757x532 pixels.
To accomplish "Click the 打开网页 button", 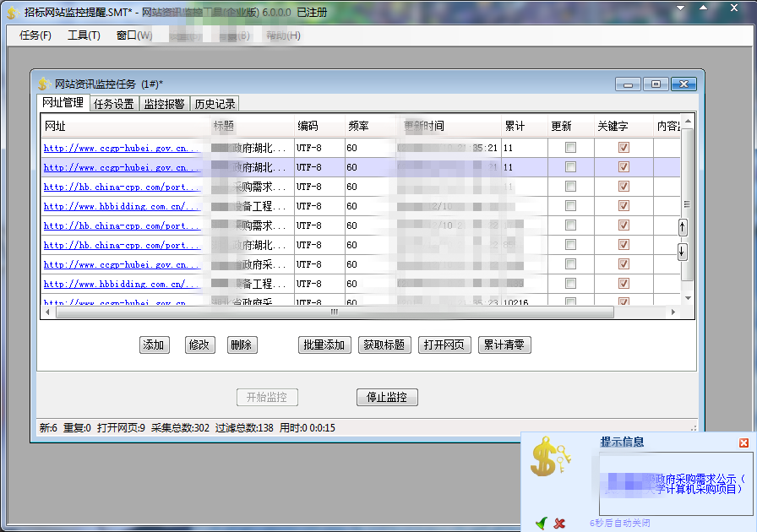I will (x=444, y=345).
